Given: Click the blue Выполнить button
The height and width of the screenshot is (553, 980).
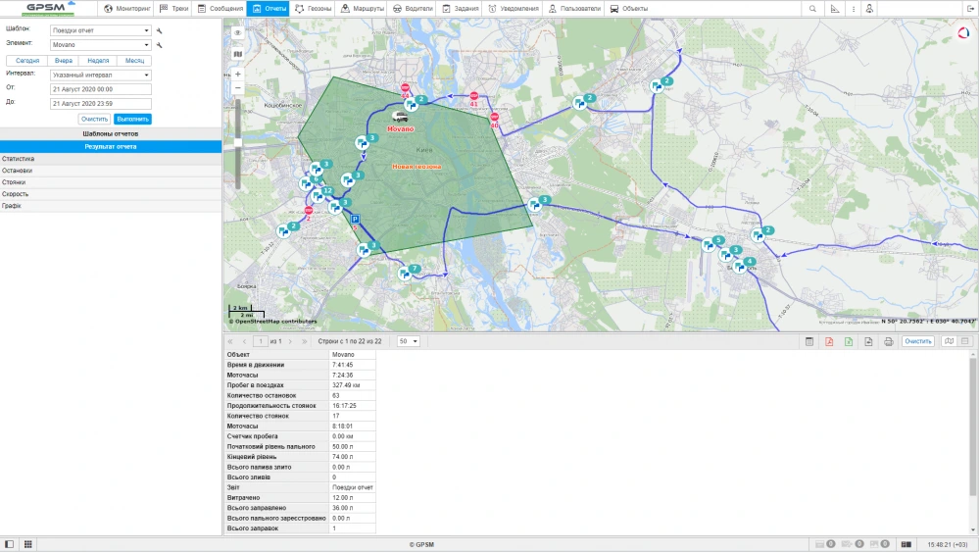Looking at the screenshot, I should 132,119.
